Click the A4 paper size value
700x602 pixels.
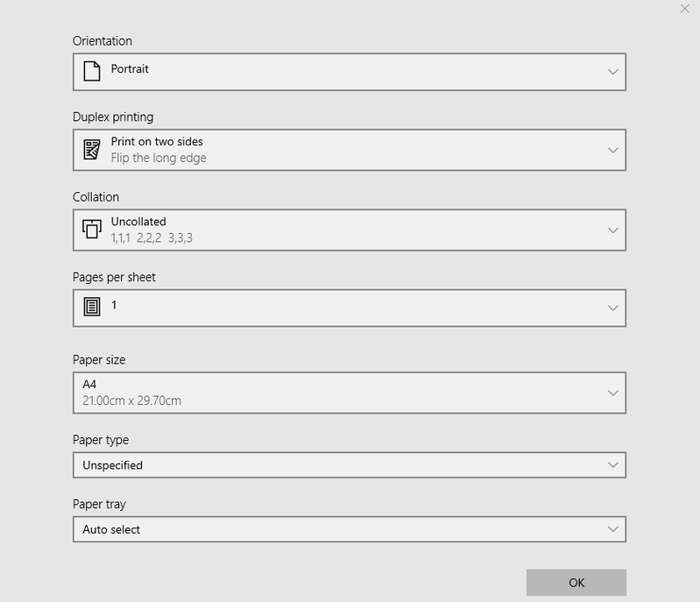[x=89, y=385]
